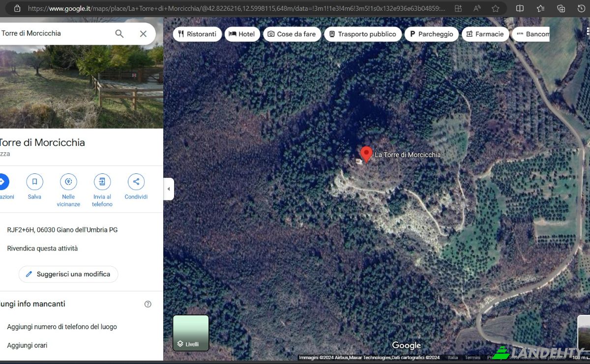The height and width of the screenshot is (364, 590).
Task: Collapse the sidebar with the chevron arrow
Action: pos(169,189)
